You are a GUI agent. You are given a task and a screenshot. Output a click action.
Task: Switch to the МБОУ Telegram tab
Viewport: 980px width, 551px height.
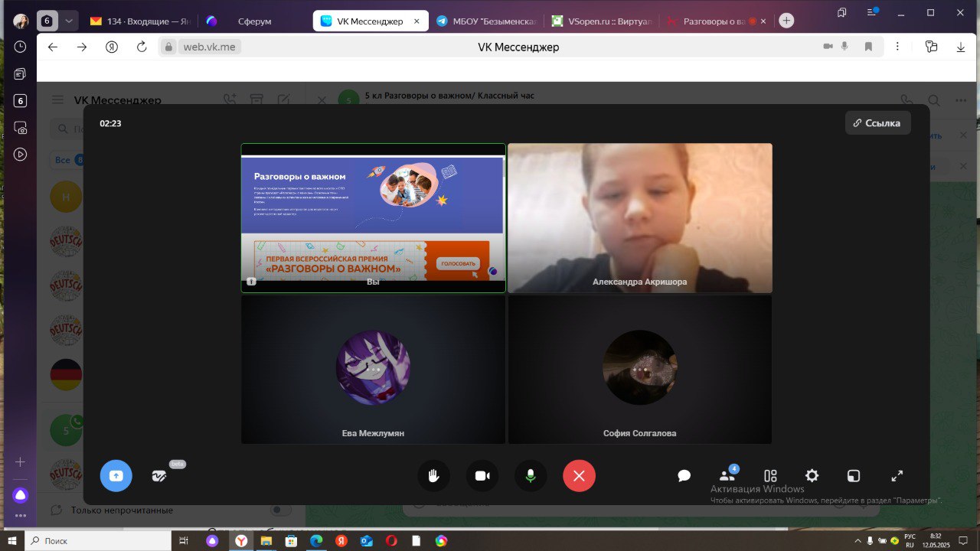coord(486,21)
